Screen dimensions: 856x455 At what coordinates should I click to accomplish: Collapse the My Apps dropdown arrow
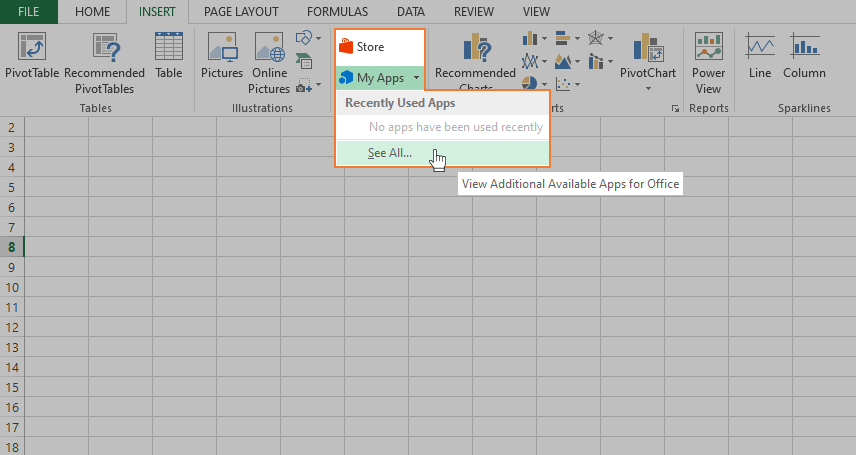pos(416,78)
